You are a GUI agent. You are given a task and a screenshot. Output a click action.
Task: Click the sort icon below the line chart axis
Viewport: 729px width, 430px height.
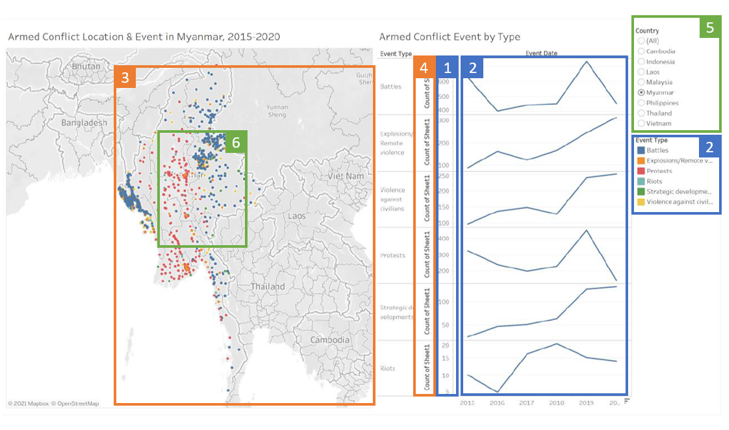coord(626,401)
